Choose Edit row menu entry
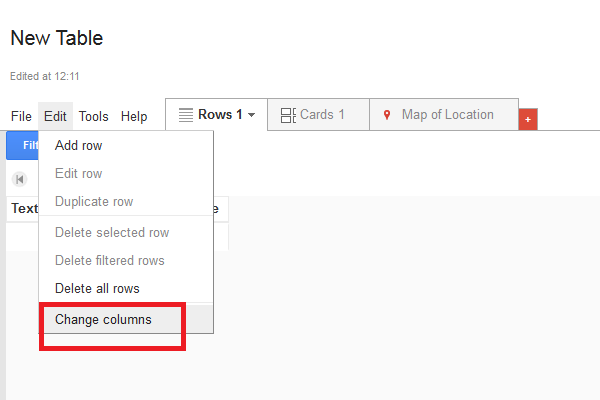Screen dimensions: 600x400 click(126, 173)
